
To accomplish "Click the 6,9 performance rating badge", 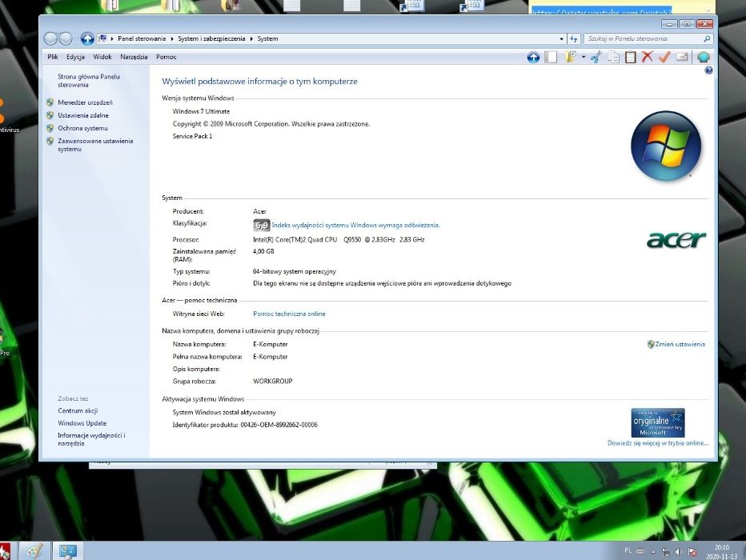I will click(x=261, y=226).
